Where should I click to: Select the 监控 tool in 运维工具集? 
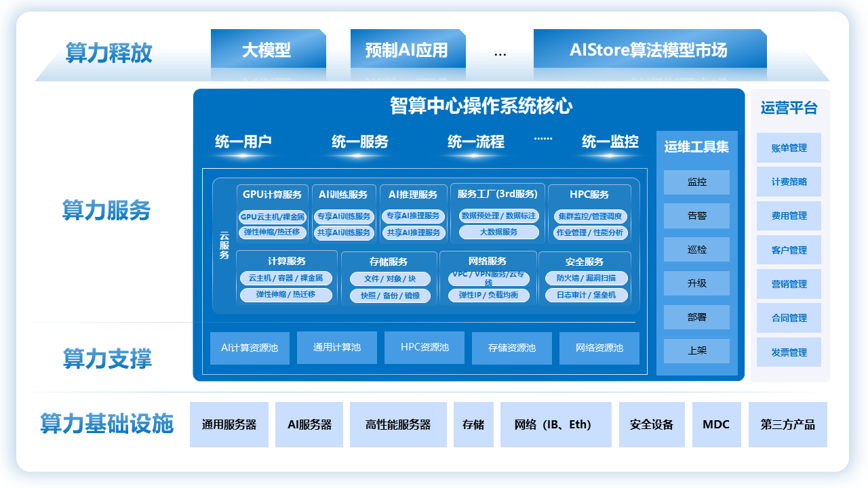click(x=696, y=182)
